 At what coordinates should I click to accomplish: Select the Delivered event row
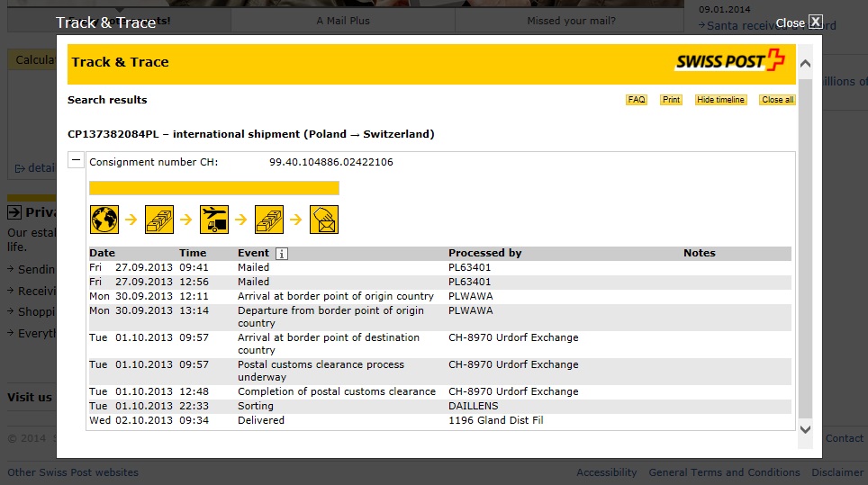(440, 420)
